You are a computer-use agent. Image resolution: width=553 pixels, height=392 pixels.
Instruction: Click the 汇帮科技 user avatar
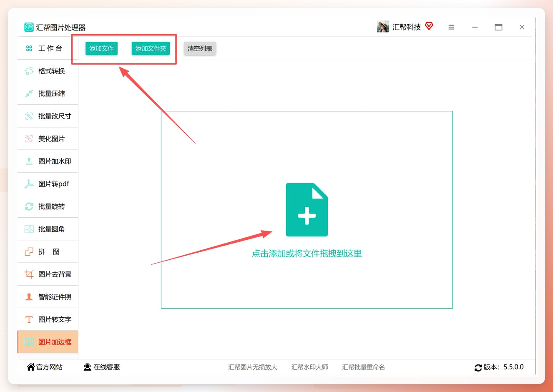click(383, 27)
